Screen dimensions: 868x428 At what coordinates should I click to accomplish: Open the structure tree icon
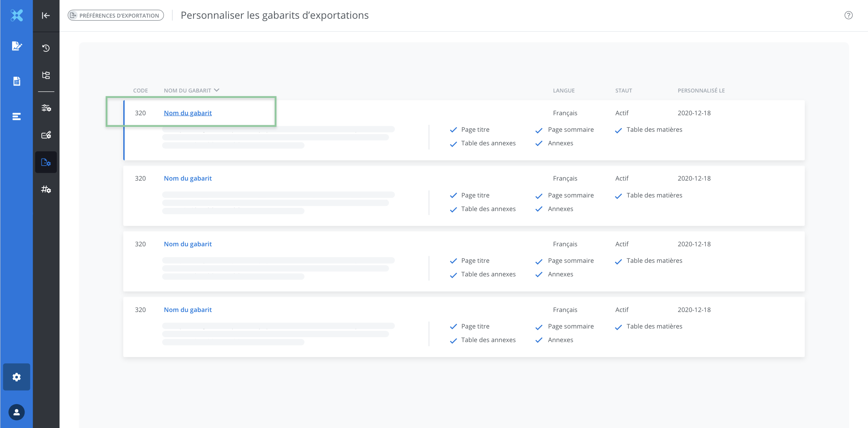(x=46, y=75)
